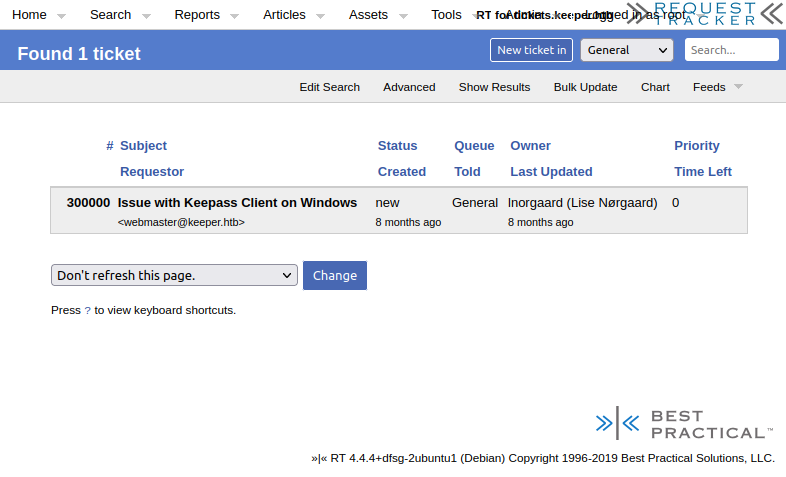Sort by Last Updated column header
The image size is (786, 477).
pyautogui.click(x=551, y=172)
